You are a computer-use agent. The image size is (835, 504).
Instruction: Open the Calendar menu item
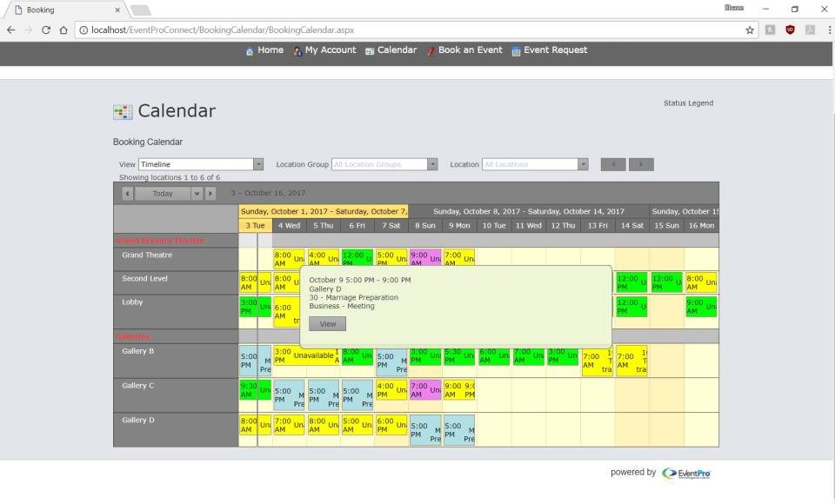(x=397, y=50)
